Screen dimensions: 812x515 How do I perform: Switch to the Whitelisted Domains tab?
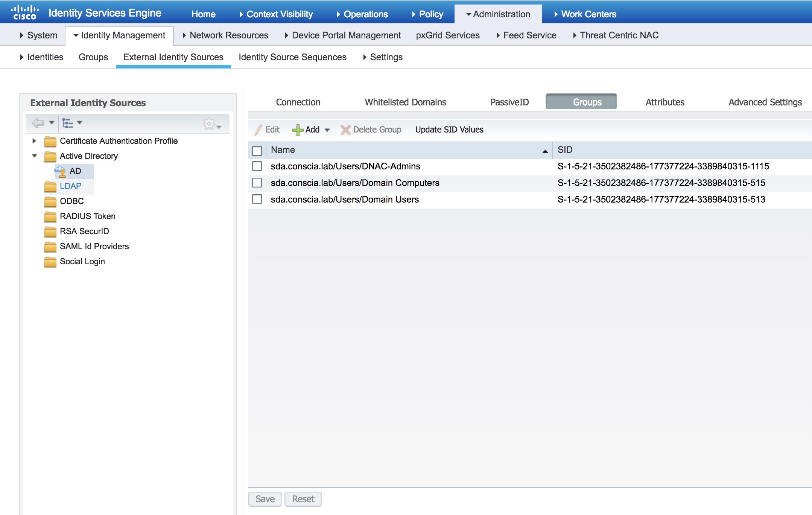405,102
